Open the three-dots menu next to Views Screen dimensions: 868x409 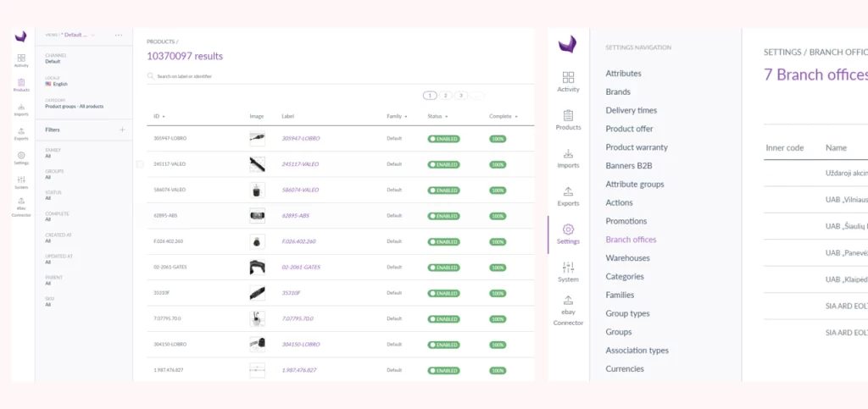(119, 35)
